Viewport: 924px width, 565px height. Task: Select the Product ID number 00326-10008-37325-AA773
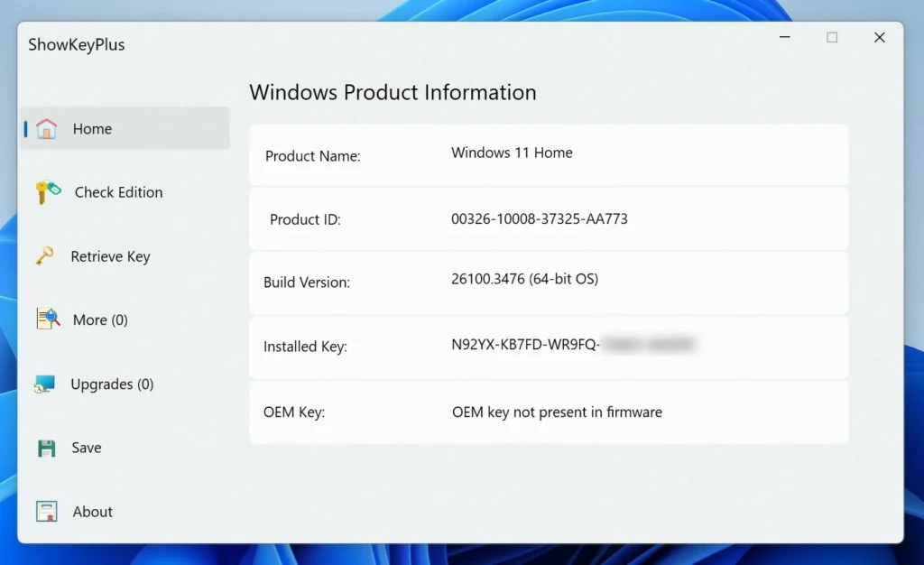[539, 218]
